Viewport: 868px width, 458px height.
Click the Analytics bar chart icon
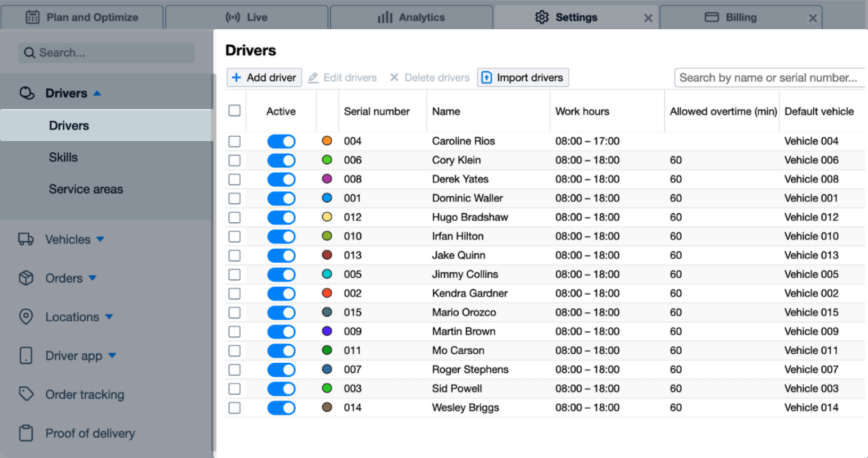tap(385, 18)
